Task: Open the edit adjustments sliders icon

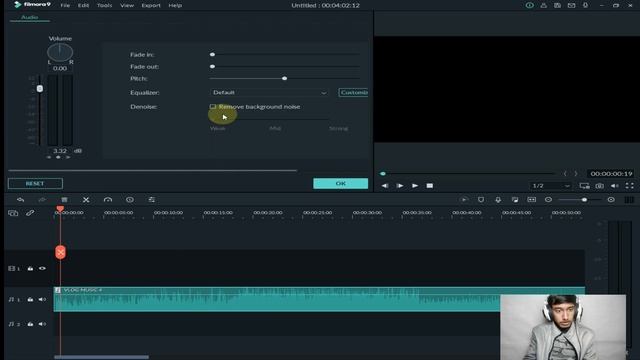Action: point(151,200)
